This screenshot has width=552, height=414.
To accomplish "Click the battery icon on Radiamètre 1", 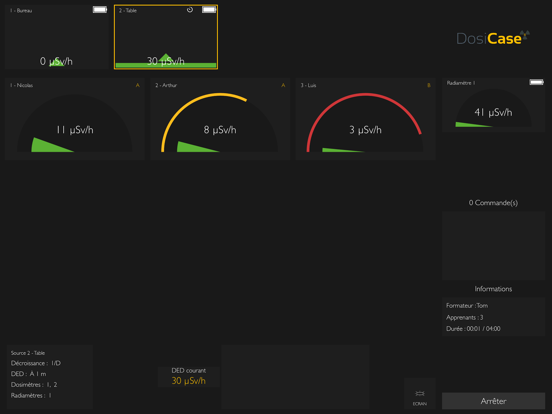I will 537,82.
